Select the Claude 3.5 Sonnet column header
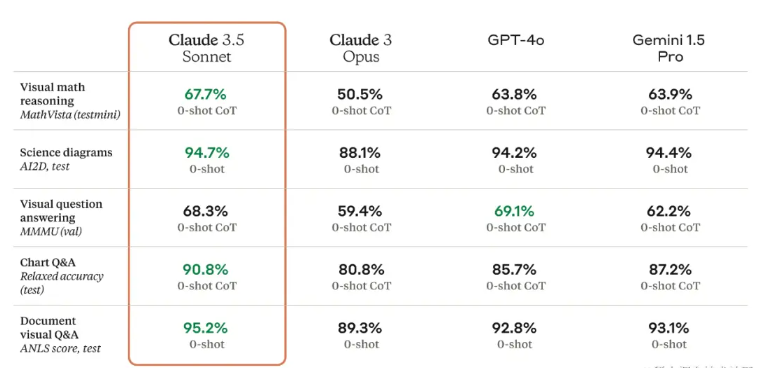Screen dimensions: 767x368 coord(206,48)
